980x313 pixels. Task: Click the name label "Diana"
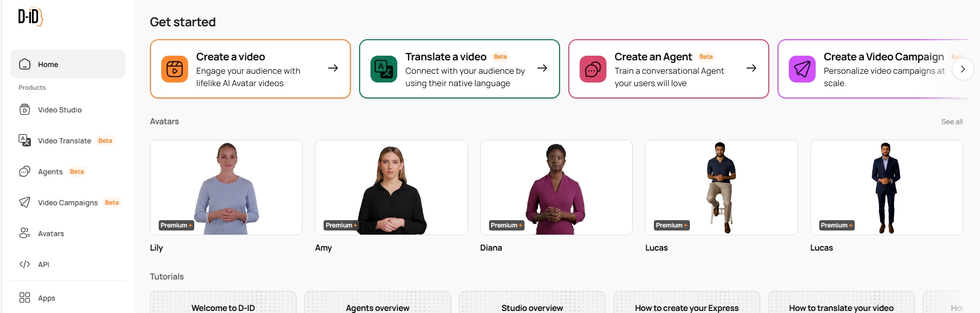[491, 248]
